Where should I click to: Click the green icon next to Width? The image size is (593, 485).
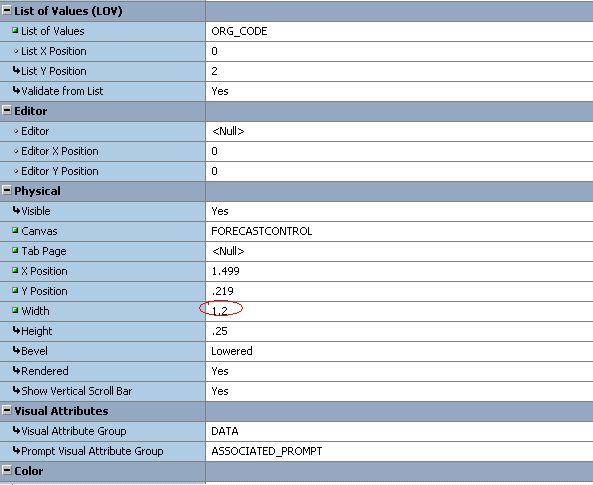click(15, 311)
